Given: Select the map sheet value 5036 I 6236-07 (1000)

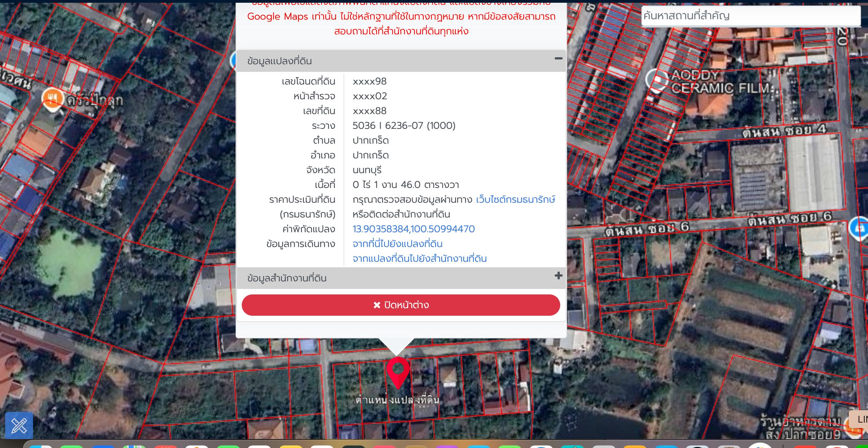Looking at the screenshot, I should click(x=404, y=126).
